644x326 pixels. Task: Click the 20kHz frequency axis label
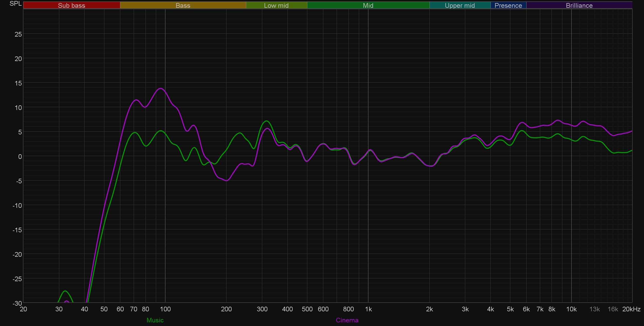click(x=631, y=309)
